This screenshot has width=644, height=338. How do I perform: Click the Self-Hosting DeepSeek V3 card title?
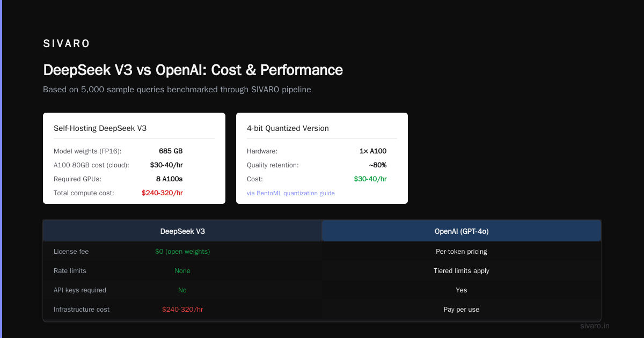point(100,128)
